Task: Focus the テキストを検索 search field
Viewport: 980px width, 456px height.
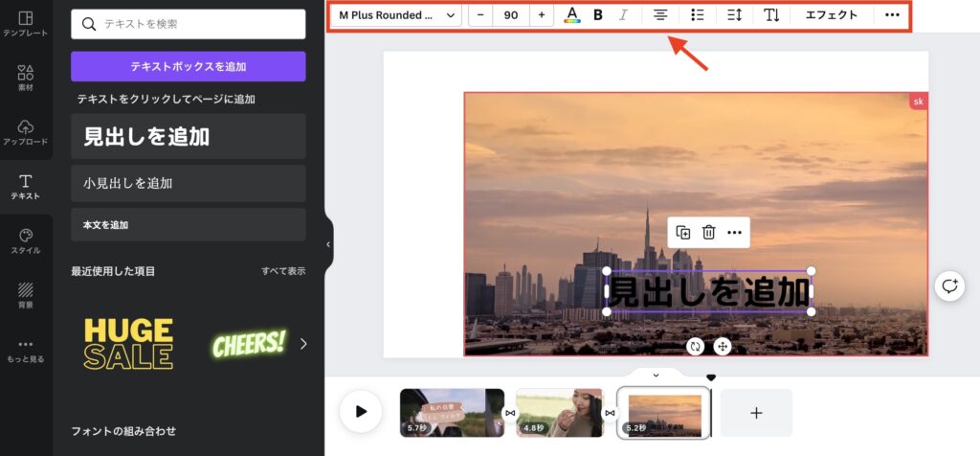Action: (189, 24)
